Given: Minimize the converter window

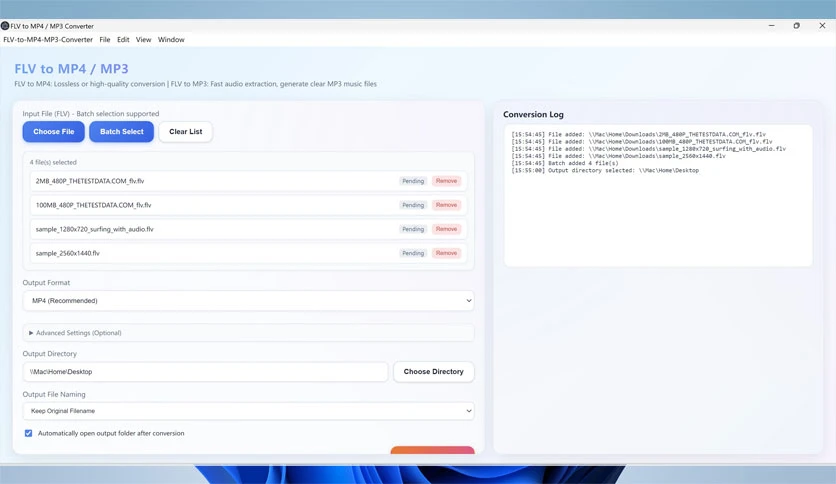Looking at the screenshot, I should (x=771, y=26).
